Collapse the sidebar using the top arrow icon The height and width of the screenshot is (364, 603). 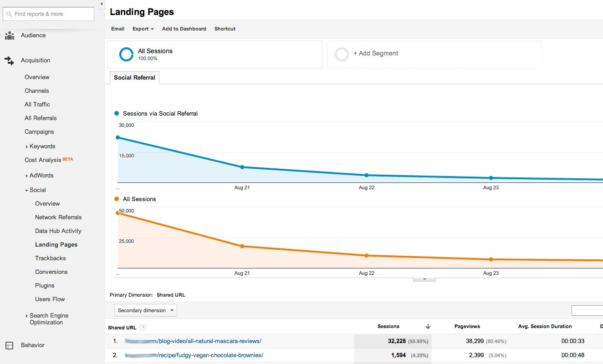(101, 4)
